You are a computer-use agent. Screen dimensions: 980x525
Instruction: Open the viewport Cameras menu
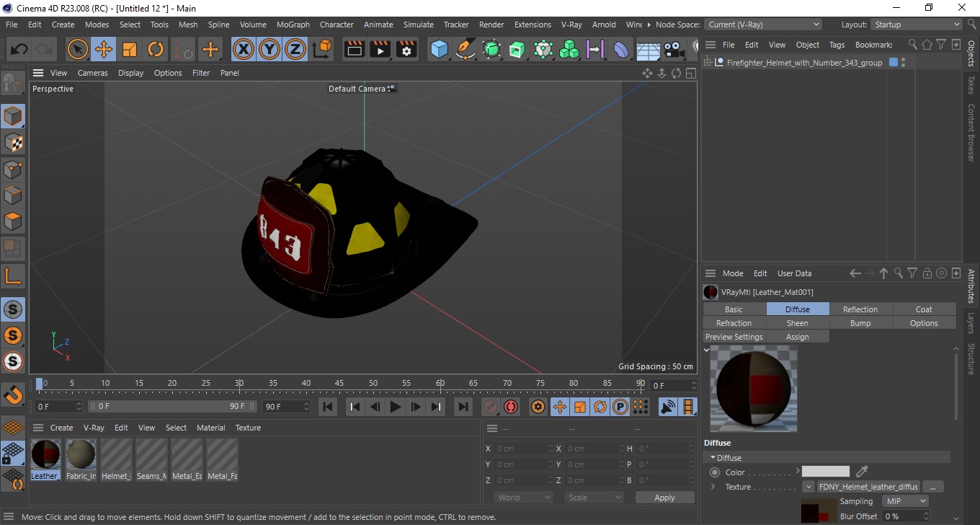[93, 73]
